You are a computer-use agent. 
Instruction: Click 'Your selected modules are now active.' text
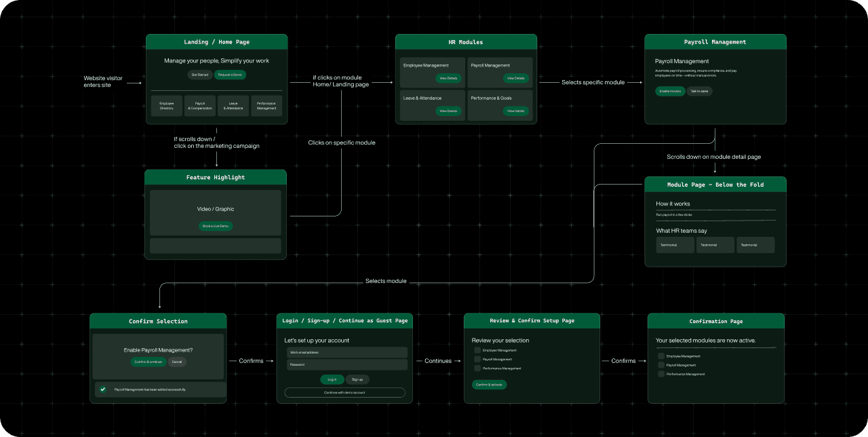(706, 341)
